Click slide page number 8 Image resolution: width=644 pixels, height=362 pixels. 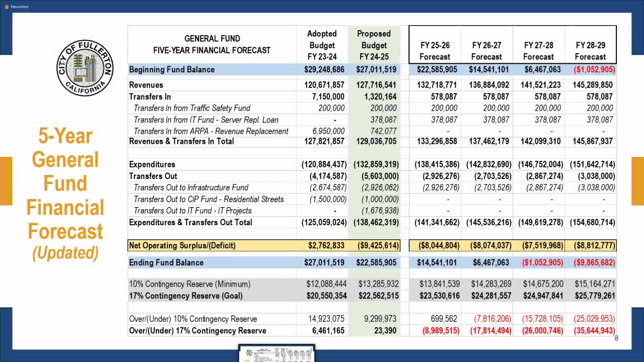[616, 338]
